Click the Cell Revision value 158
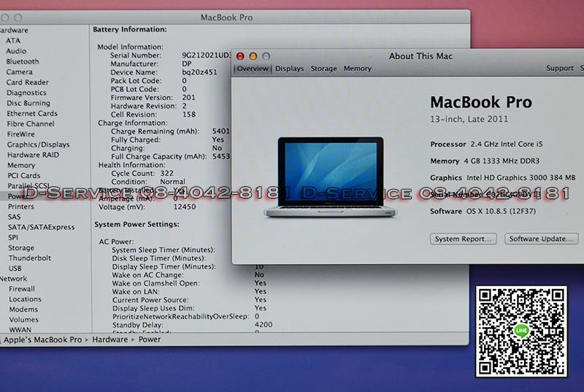 [x=189, y=115]
